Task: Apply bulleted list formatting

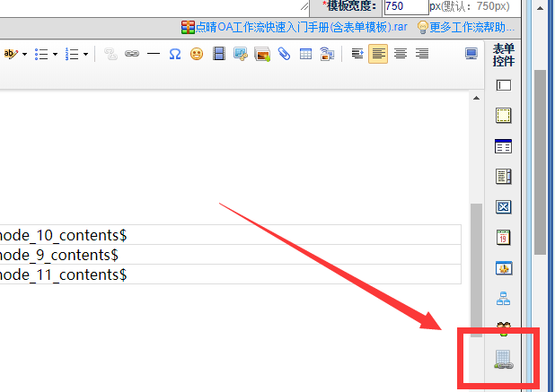Action: point(41,54)
